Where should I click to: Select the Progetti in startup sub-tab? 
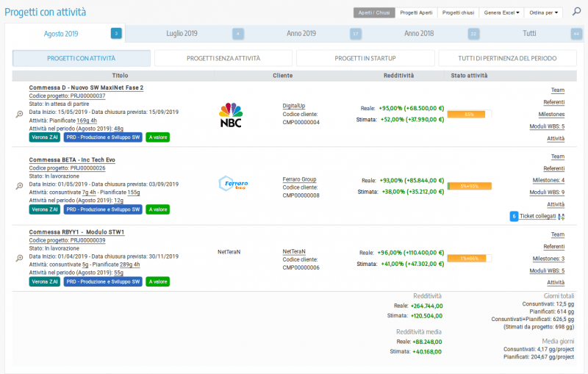(365, 59)
